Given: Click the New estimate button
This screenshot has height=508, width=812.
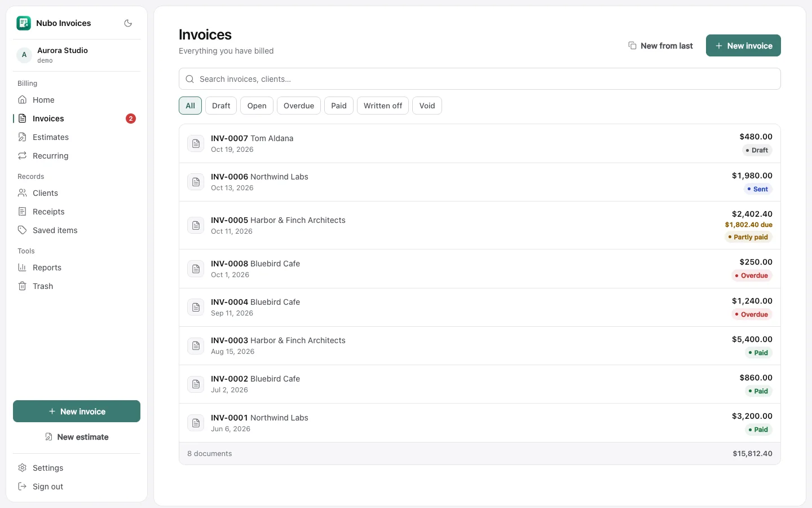Looking at the screenshot, I should tap(77, 437).
